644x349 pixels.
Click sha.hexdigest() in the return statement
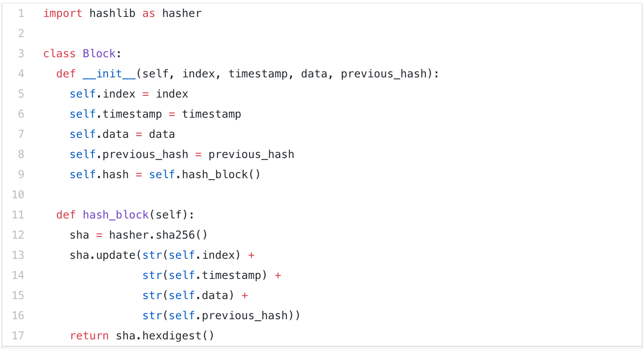click(165, 336)
